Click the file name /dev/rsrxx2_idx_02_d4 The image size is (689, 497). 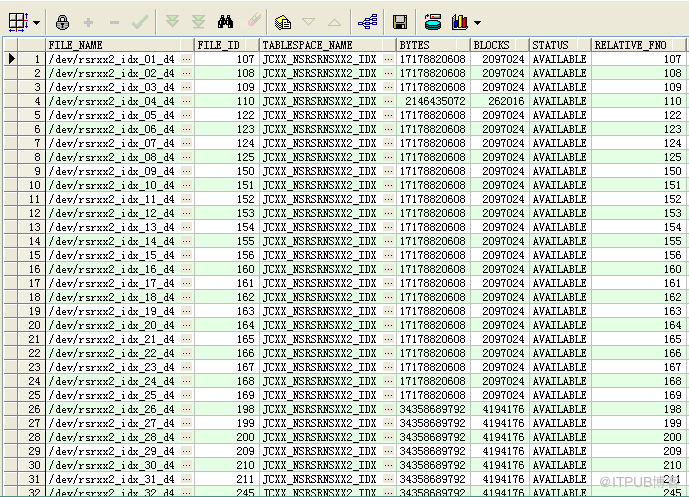[112, 73]
